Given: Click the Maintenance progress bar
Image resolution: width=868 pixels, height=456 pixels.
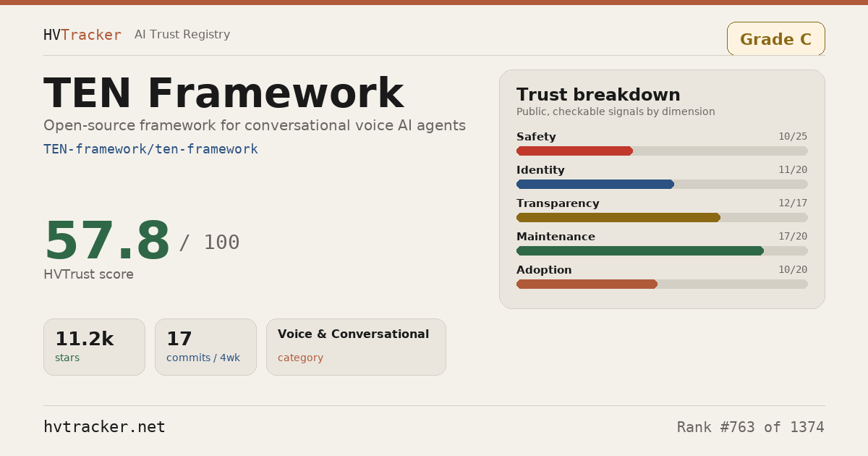Looking at the screenshot, I should (x=662, y=250).
